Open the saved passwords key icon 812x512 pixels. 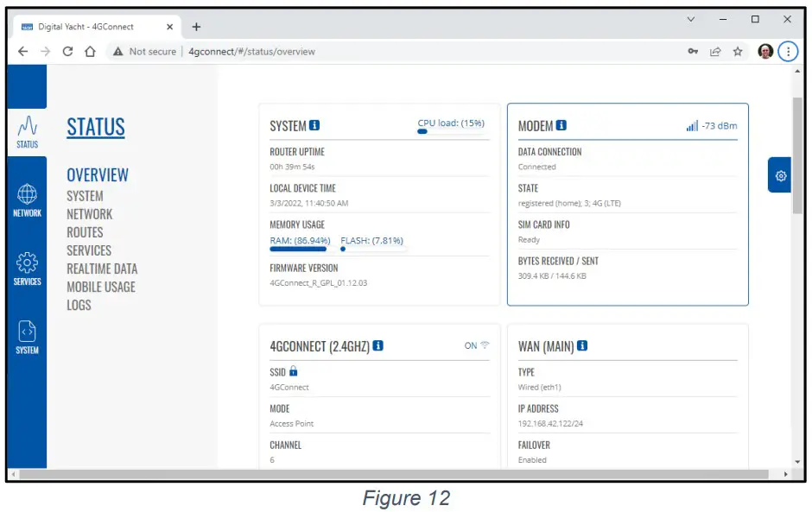[x=693, y=51]
